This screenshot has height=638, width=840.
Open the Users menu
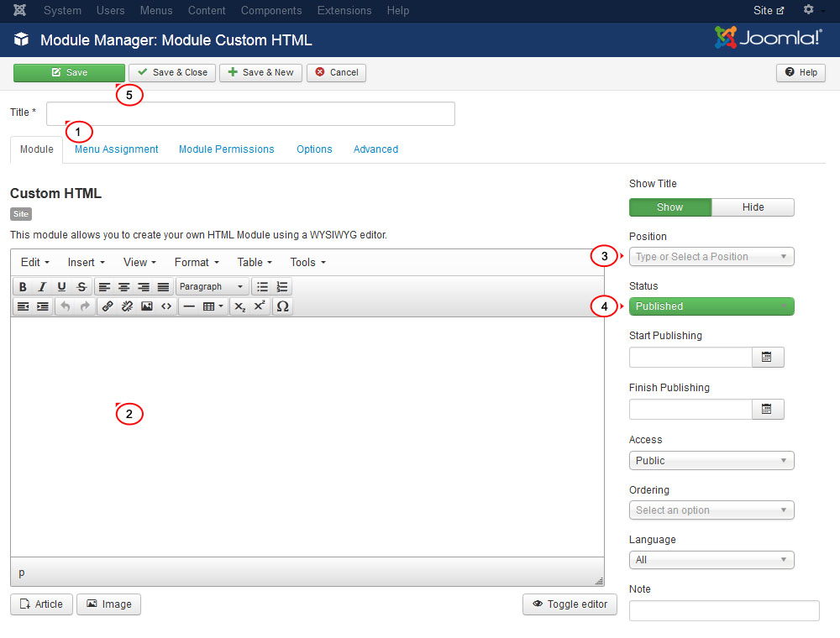click(110, 10)
